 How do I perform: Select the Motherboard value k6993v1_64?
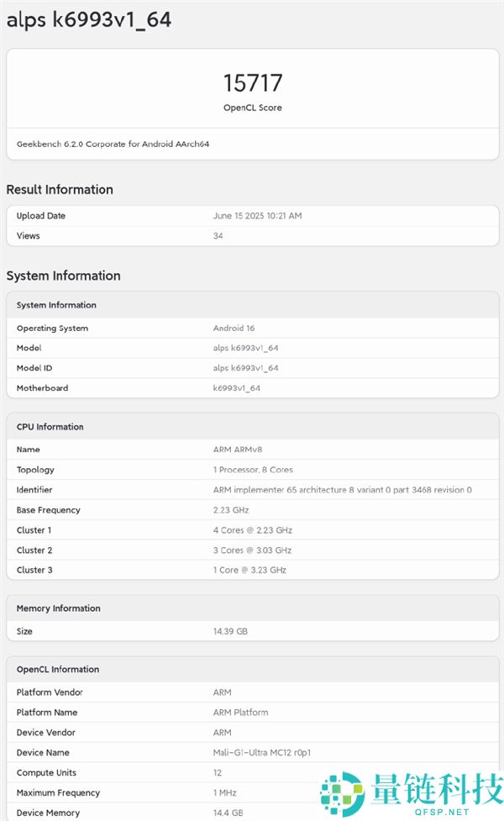[x=237, y=388]
